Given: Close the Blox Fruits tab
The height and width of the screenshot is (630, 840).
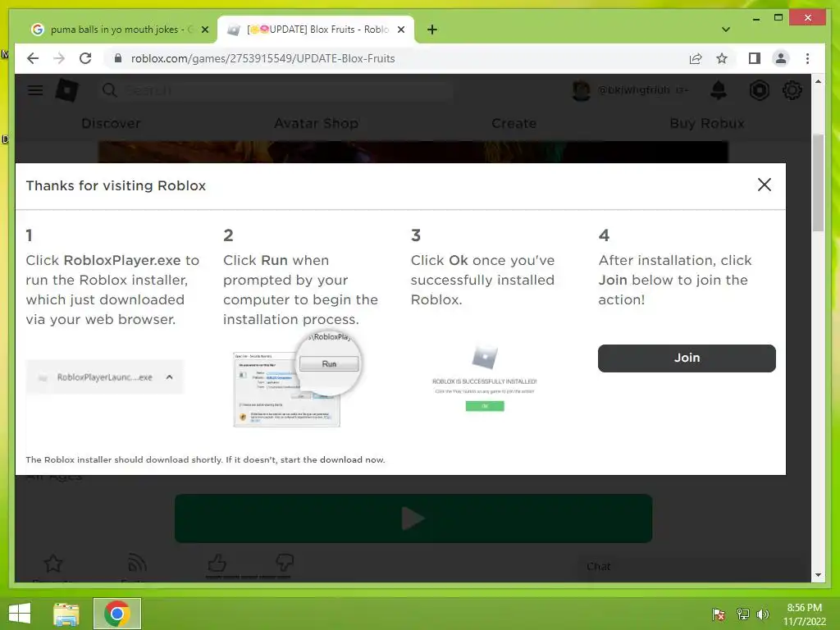Looking at the screenshot, I should 400,30.
